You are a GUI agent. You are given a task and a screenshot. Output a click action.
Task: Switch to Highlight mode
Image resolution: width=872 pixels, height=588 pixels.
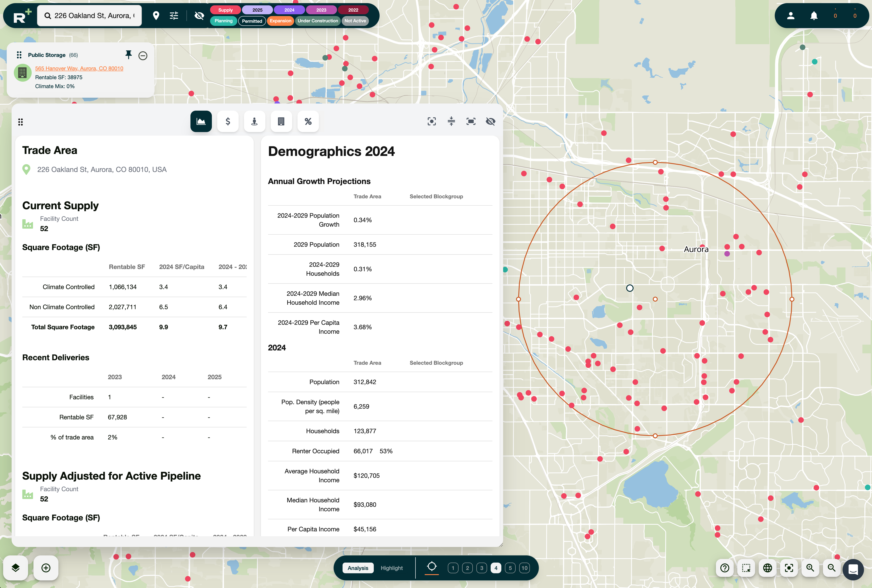[391, 568]
